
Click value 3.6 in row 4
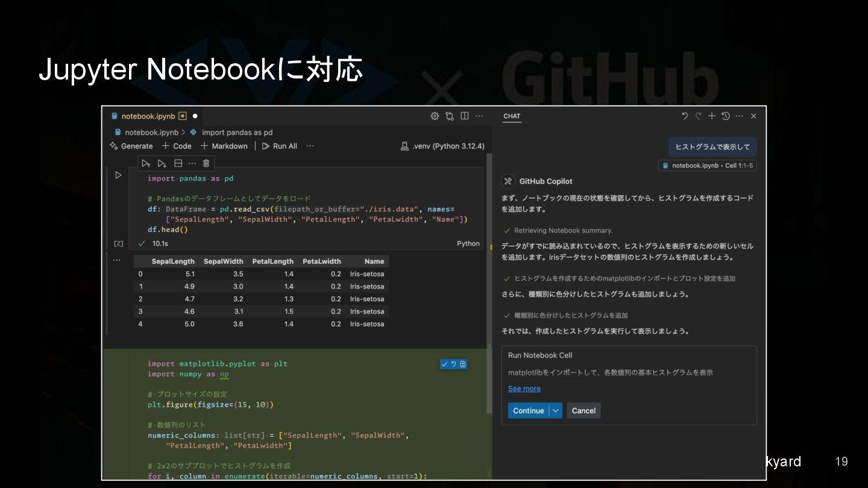[x=238, y=324]
